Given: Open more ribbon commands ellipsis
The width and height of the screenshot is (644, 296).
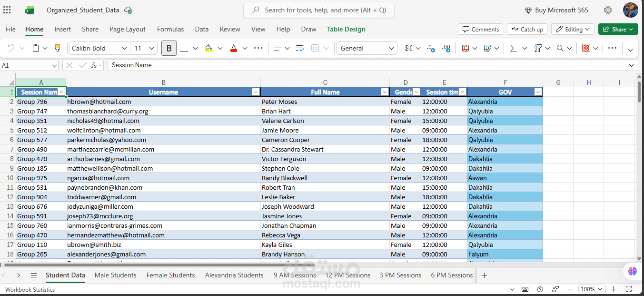Looking at the screenshot, I should tap(613, 48).
